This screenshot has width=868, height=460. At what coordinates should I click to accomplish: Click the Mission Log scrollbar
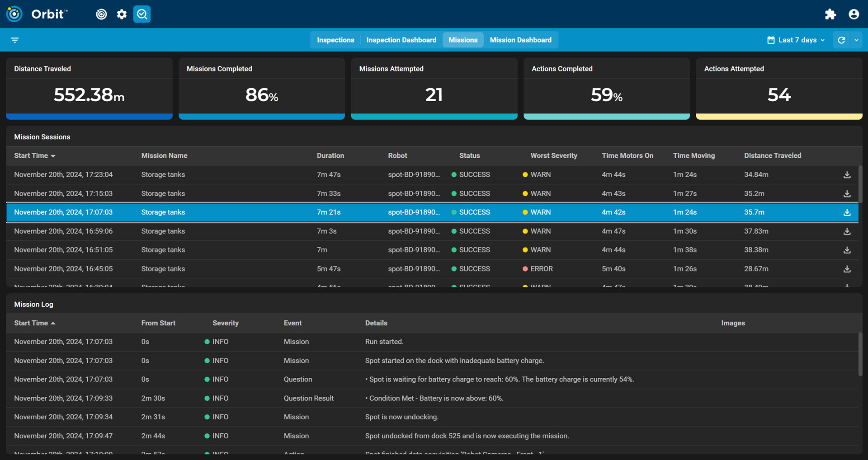pyautogui.click(x=860, y=354)
